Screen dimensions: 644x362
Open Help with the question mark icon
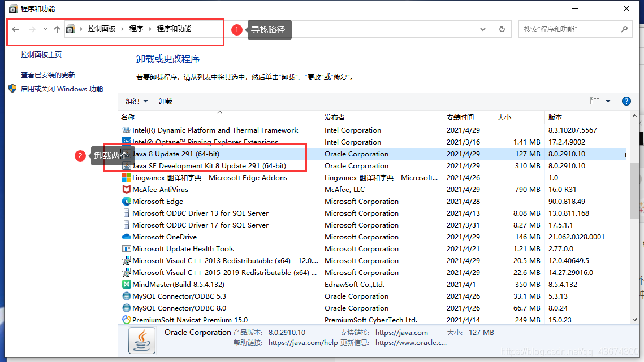click(626, 101)
